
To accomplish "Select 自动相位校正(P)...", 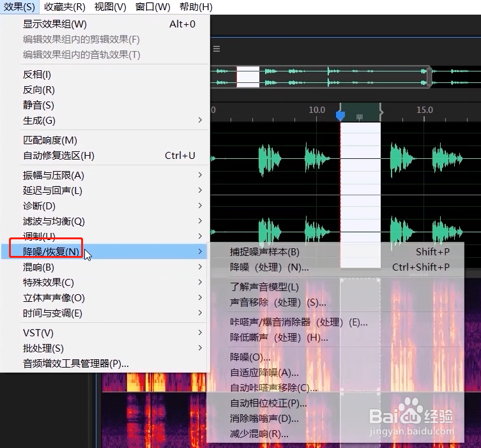I will [x=336, y=403].
